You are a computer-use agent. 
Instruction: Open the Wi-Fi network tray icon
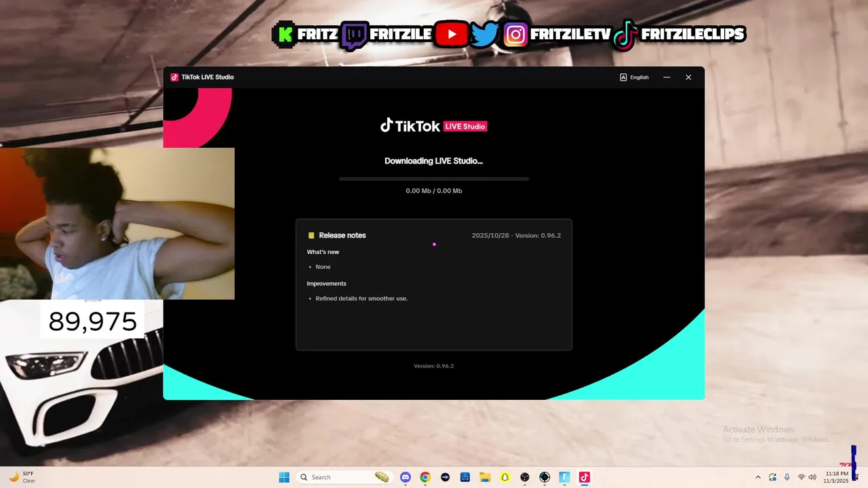pyautogui.click(x=801, y=477)
